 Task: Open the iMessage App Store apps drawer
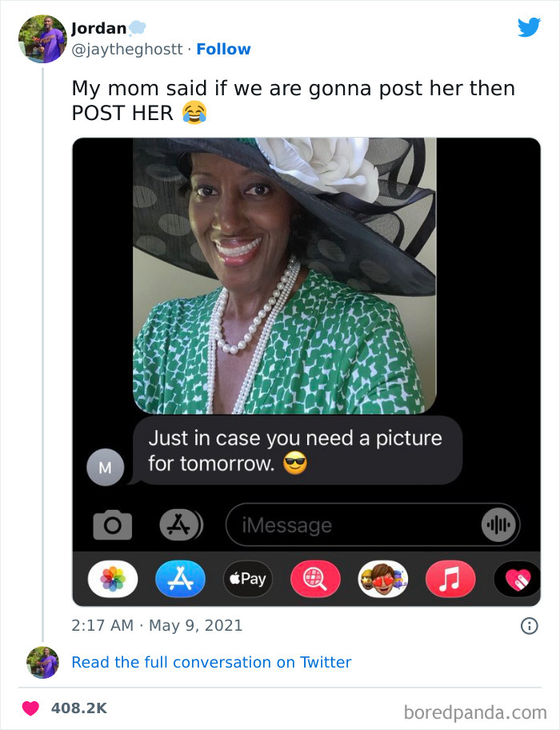pos(180,524)
